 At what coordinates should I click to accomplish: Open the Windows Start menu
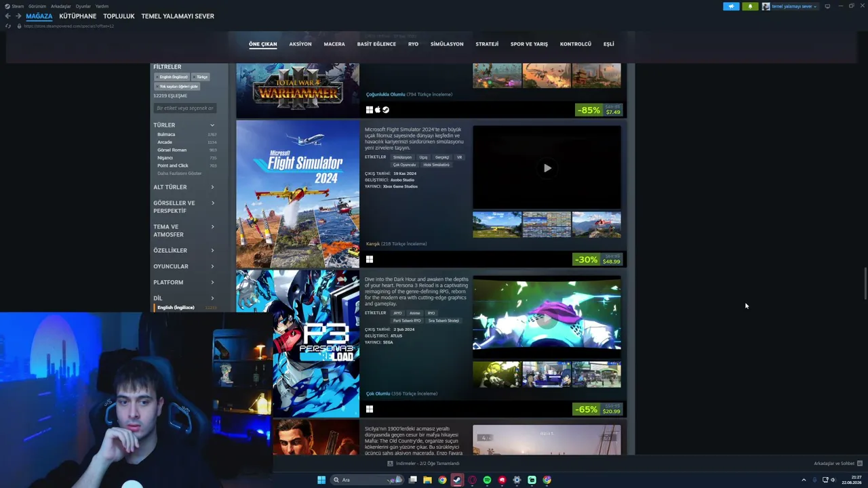(x=321, y=480)
